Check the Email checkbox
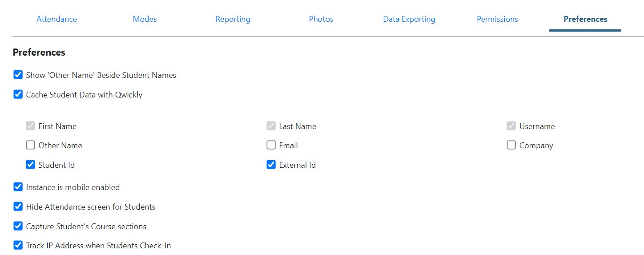Screen dimensions: 644x255 [x=271, y=145]
